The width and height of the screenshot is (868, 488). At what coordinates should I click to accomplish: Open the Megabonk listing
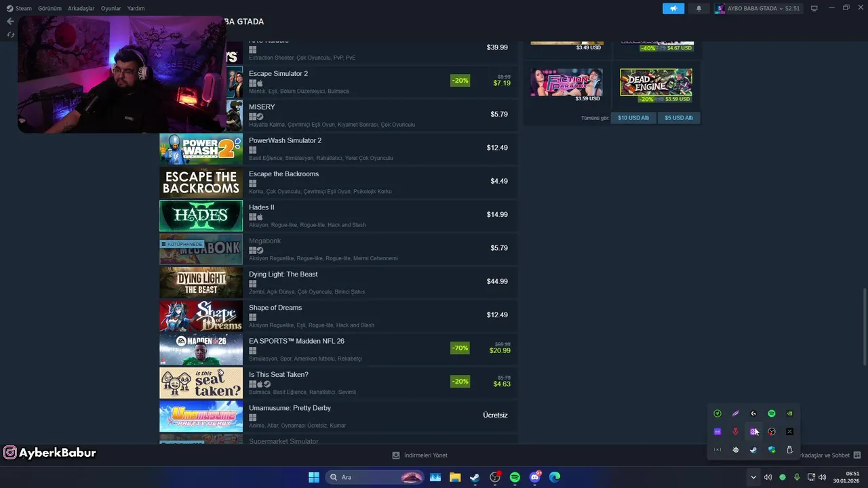338,249
